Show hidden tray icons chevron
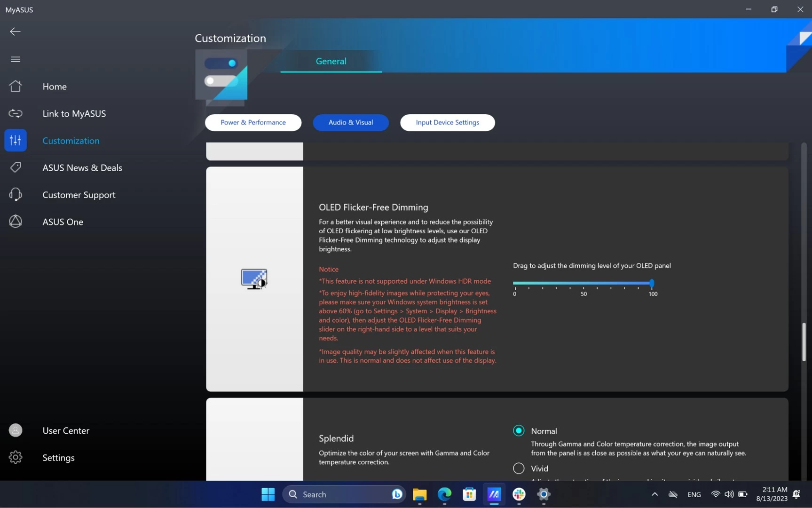The image size is (812, 508). tap(654, 494)
